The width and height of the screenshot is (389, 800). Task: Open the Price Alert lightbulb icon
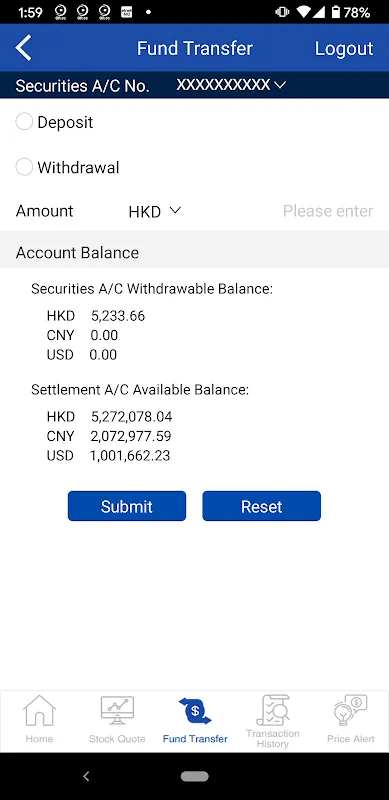click(351, 711)
